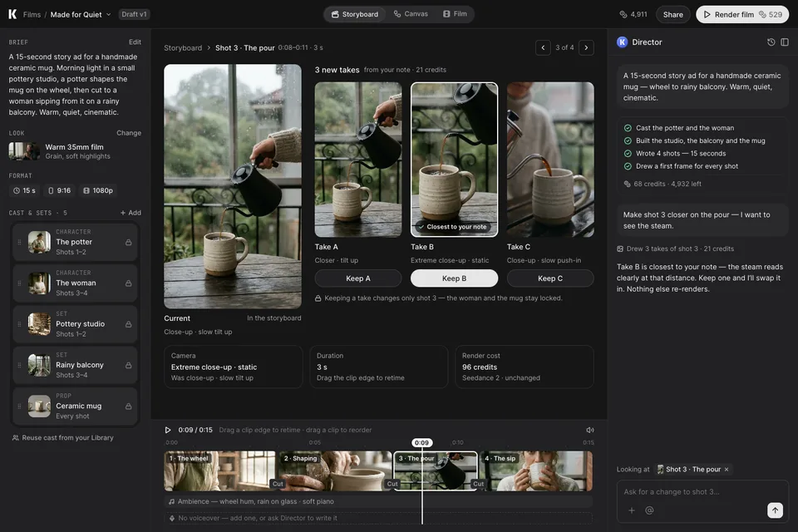Click the Ask for a change input
Viewport: 798px width, 532px height.
702,492
